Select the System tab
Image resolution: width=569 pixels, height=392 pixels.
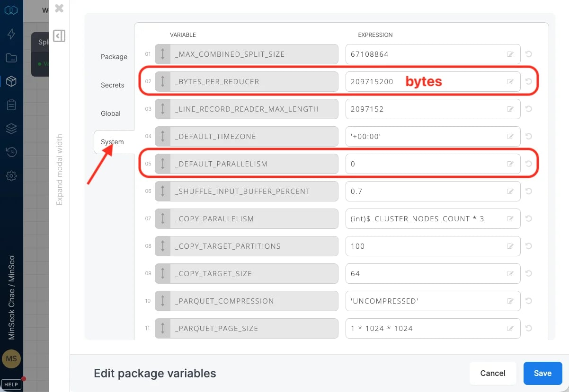(114, 142)
